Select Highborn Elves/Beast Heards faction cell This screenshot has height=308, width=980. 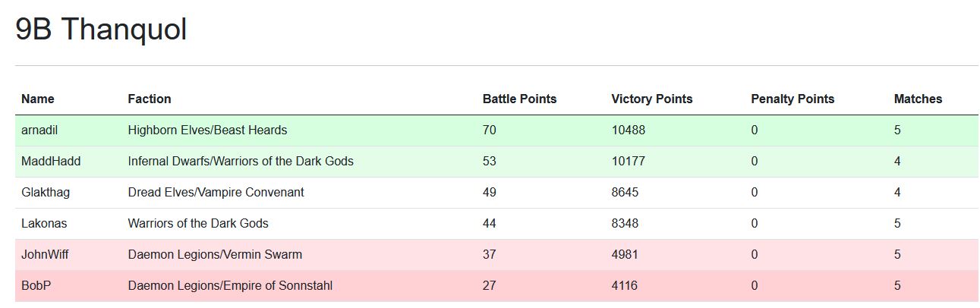[207, 130]
